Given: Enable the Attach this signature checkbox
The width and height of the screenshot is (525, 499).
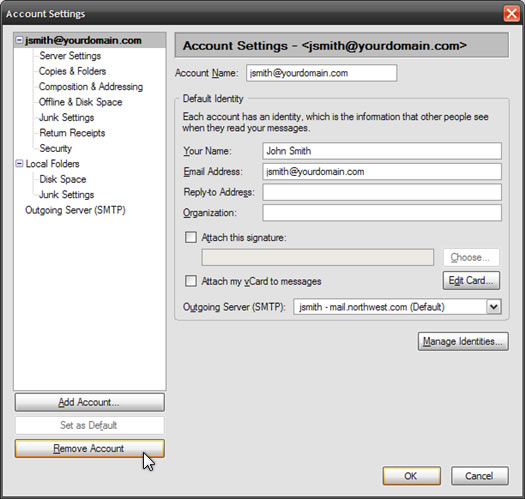Looking at the screenshot, I should (191, 237).
